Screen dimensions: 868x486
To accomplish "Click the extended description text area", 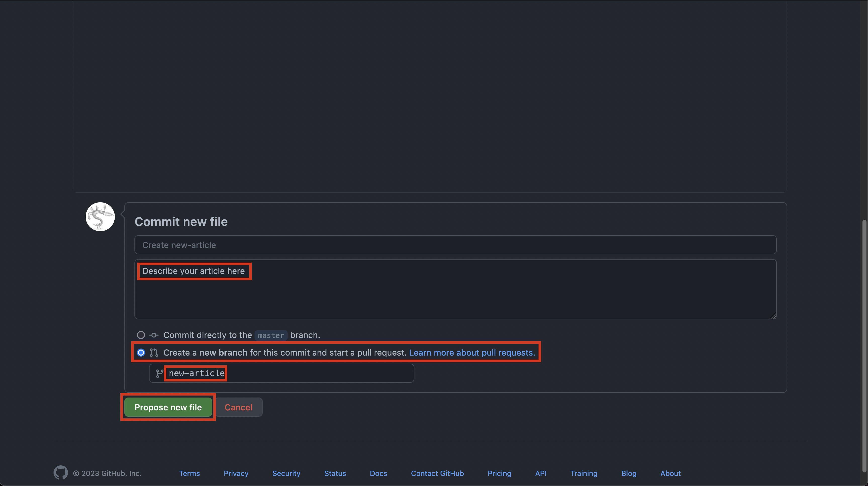I will [x=455, y=293].
